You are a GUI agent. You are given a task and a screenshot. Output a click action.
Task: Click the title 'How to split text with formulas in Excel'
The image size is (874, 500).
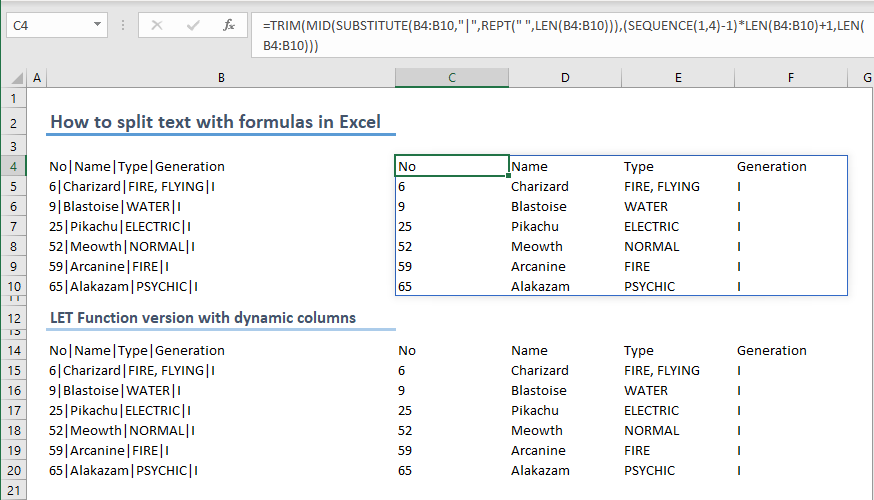[215, 122]
